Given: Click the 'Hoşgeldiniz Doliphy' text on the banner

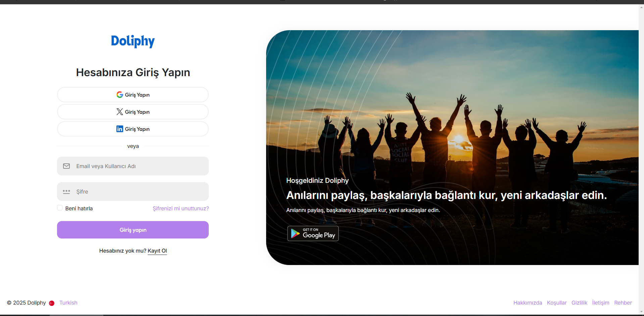Looking at the screenshot, I should [x=317, y=180].
